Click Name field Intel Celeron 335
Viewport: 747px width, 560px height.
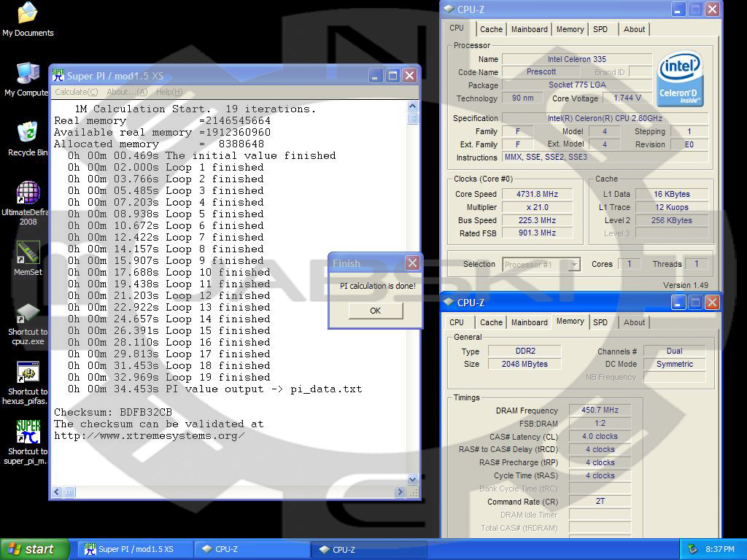click(576, 59)
